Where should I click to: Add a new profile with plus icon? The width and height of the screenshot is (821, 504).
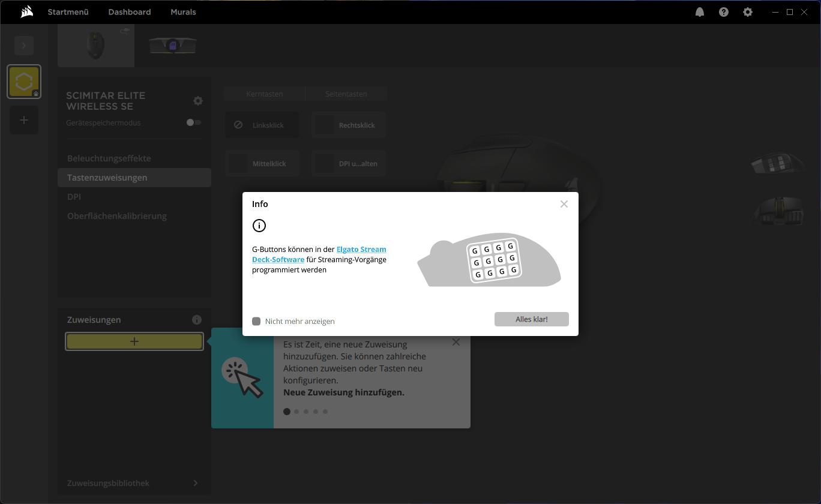(x=24, y=120)
